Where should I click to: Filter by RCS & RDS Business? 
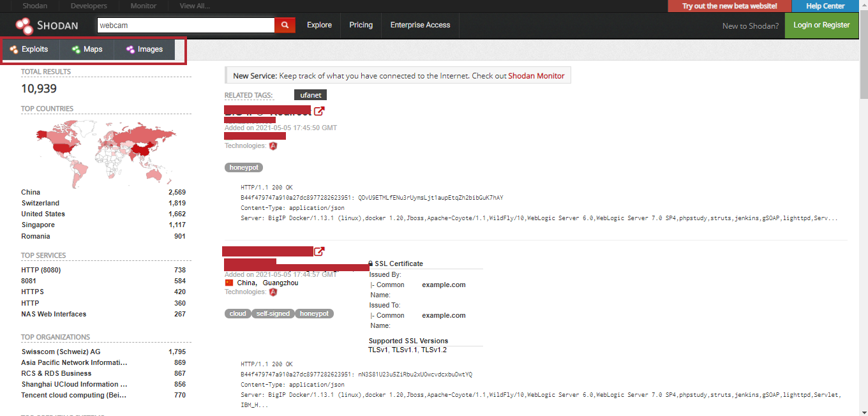56,373
